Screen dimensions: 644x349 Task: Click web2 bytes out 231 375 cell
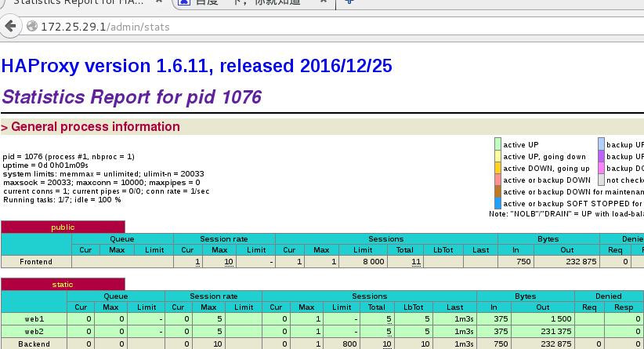[543, 331]
